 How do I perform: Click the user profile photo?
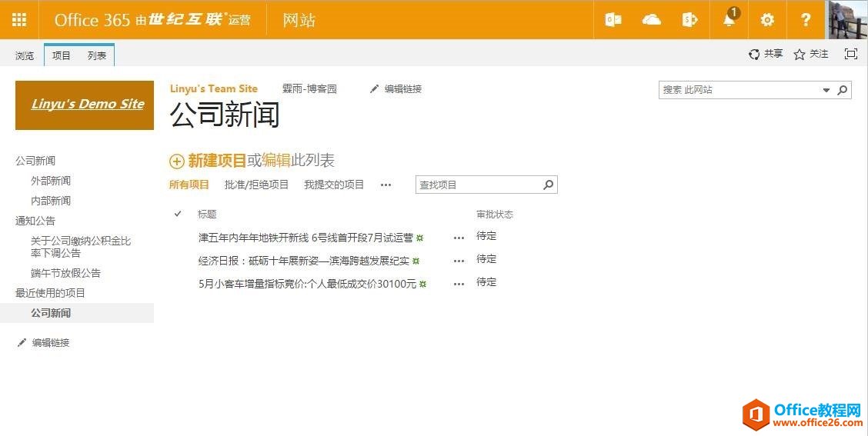[847, 19]
